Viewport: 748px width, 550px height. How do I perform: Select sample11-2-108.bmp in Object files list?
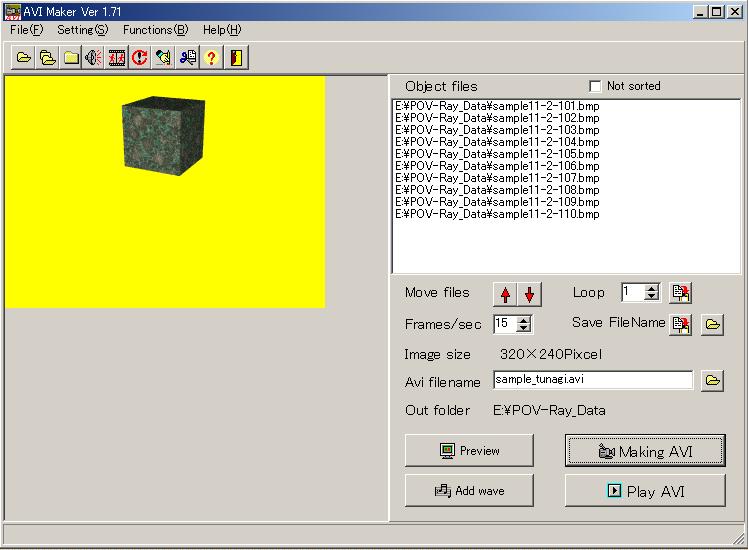pyautogui.click(x=497, y=190)
